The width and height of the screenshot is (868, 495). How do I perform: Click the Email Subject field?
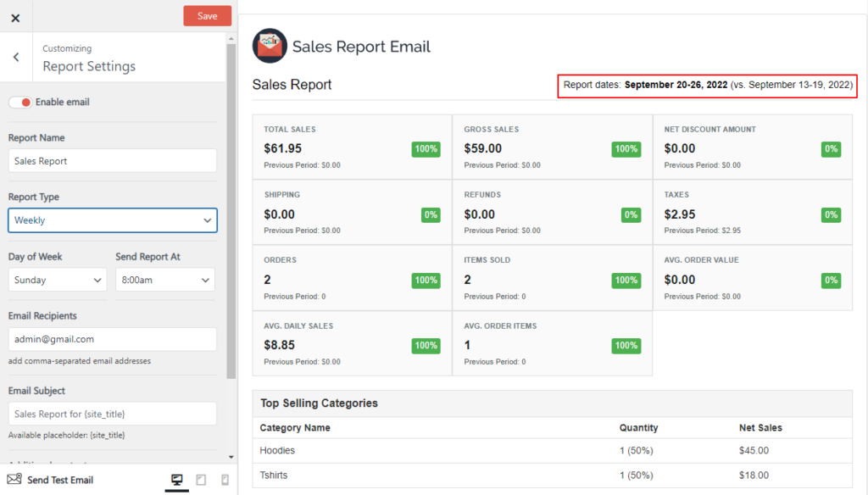(112, 414)
